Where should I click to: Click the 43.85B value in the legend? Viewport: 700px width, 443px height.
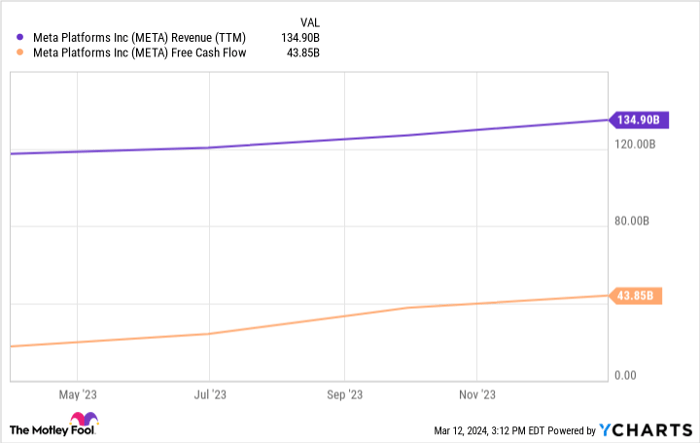(300, 53)
